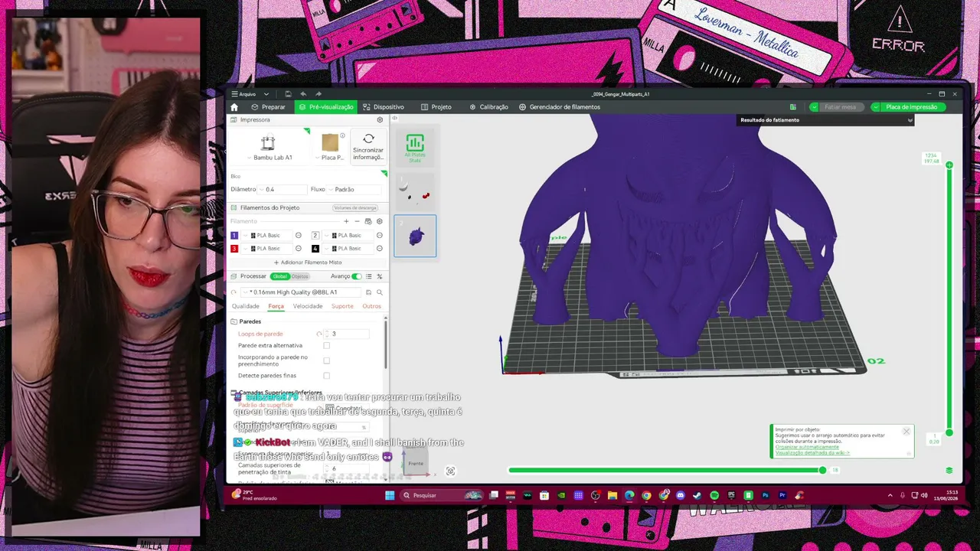Open the plate view icon beside Fatiar mesa
980x551 pixels.
pyautogui.click(x=793, y=107)
